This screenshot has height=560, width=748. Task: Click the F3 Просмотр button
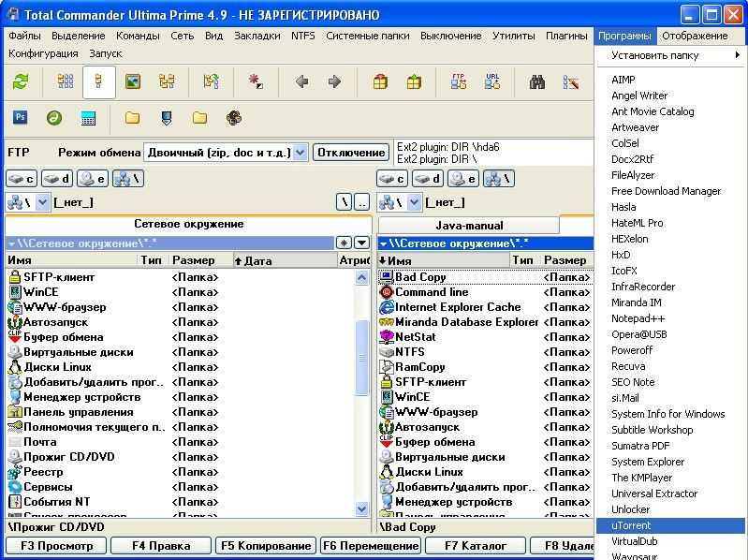click(57, 545)
